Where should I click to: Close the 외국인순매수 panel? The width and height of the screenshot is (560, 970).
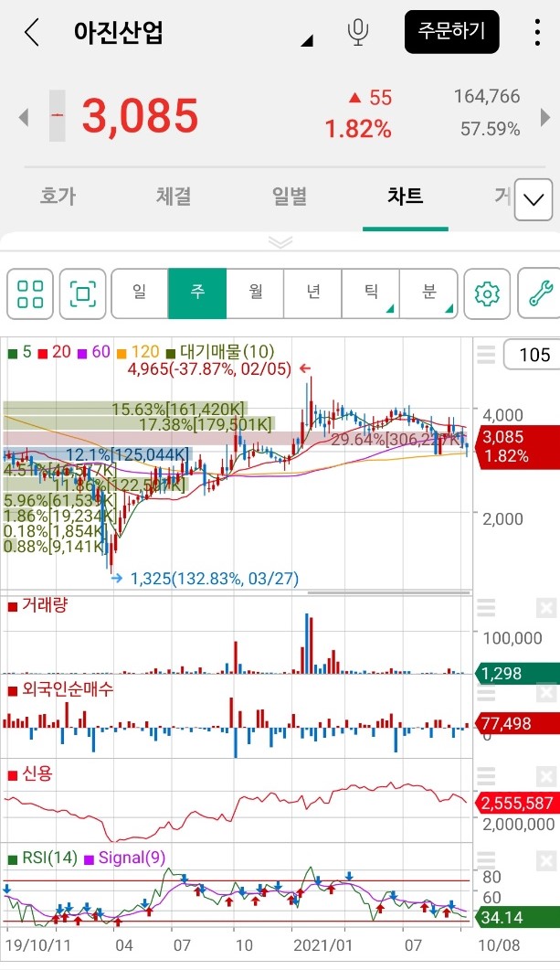(545, 692)
